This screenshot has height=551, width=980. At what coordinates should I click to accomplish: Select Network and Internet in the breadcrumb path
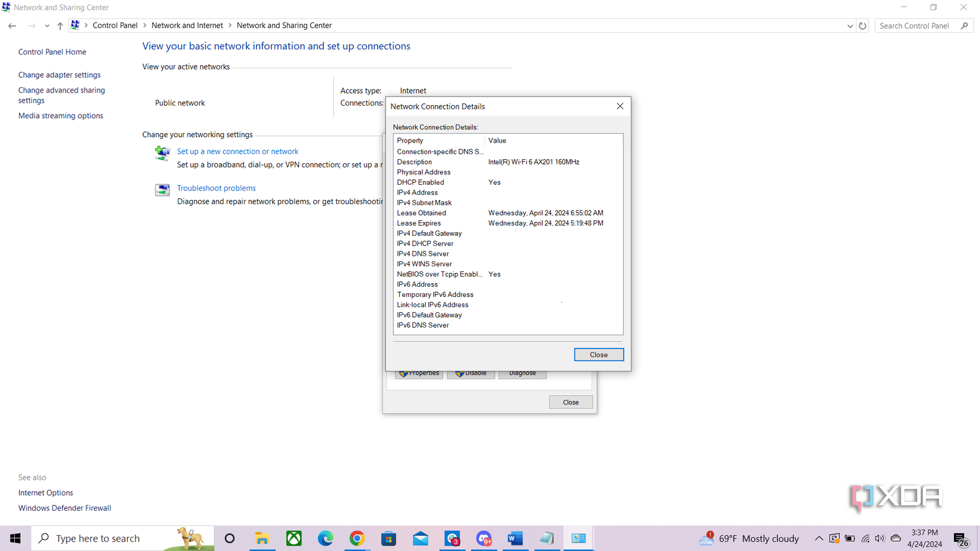point(187,25)
